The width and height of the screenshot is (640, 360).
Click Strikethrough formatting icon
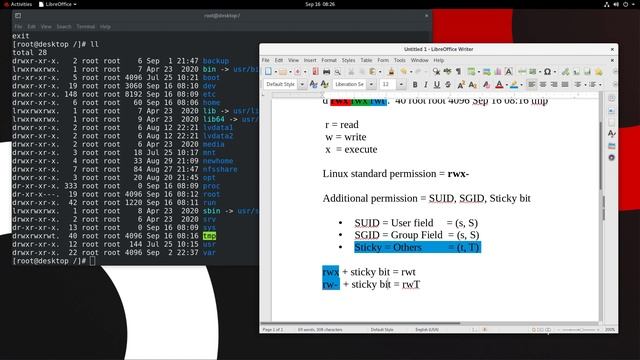coord(448,84)
